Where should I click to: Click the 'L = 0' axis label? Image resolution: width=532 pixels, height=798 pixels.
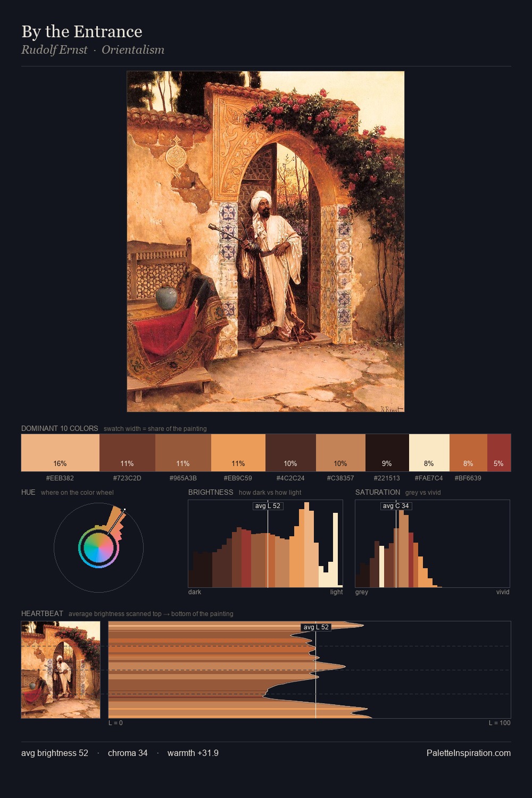[x=115, y=723]
